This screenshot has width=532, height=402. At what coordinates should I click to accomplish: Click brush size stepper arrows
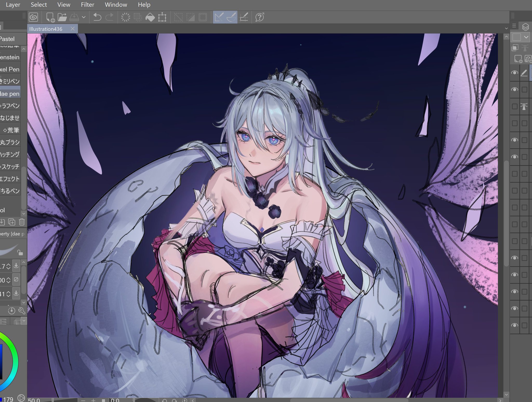point(8,266)
